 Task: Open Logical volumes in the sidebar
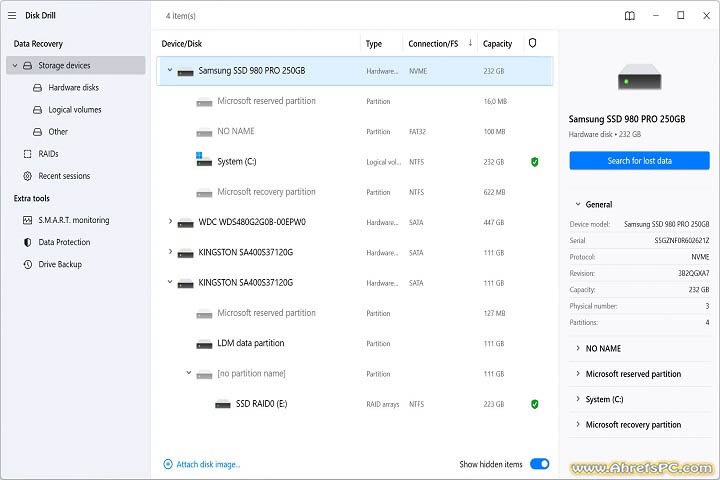point(75,110)
